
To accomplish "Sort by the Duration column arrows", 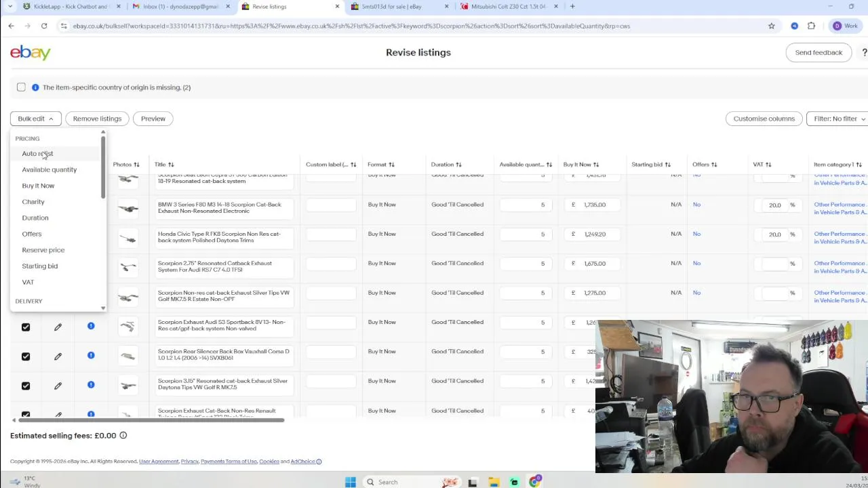I will point(458,165).
